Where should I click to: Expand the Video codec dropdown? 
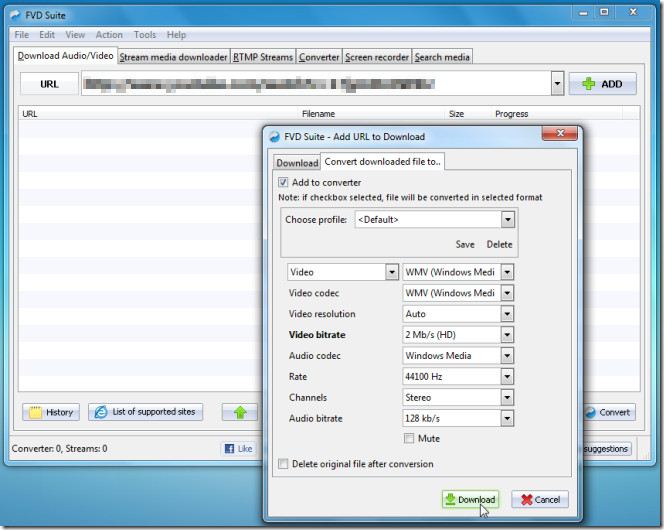[x=507, y=293]
